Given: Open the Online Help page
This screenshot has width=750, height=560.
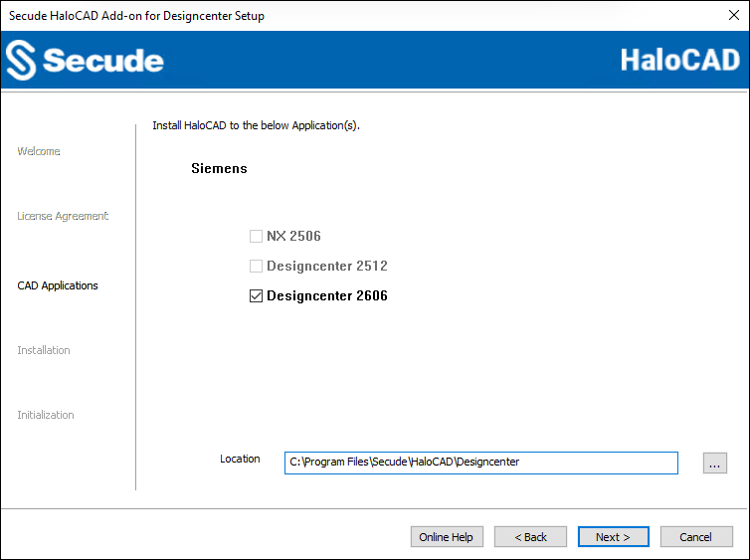Looking at the screenshot, I should coord(447,537).
